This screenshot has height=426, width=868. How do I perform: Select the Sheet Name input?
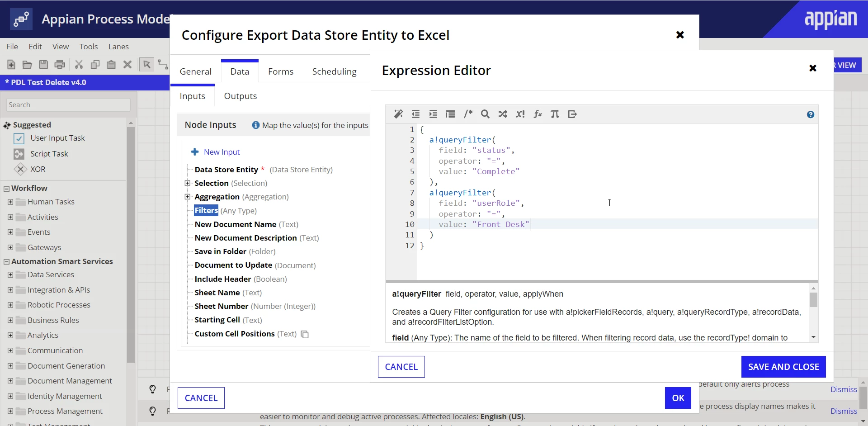point(228,293)
